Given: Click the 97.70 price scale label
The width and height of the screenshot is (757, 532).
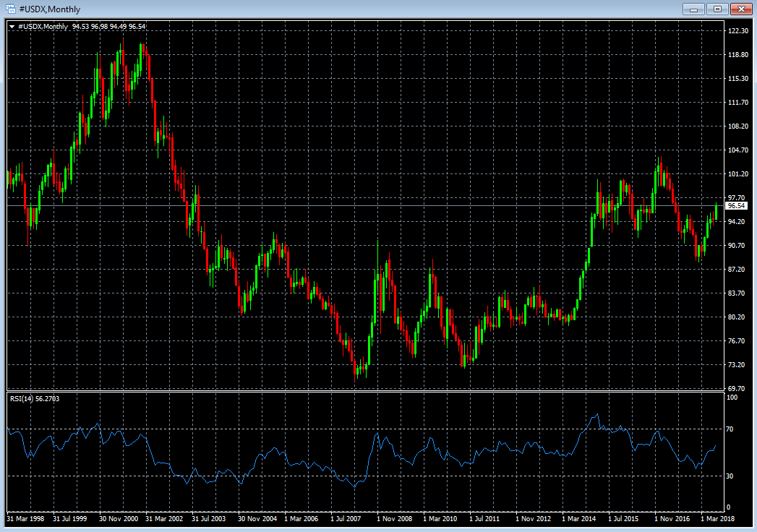Looking at the screenshot, I should coord(737,197).
